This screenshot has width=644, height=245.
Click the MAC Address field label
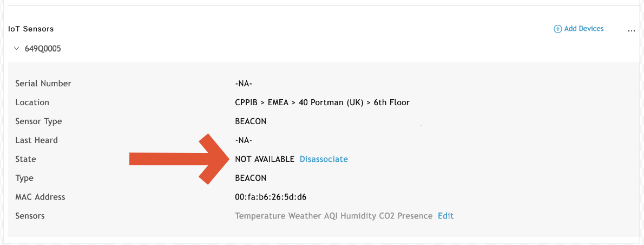point(40,197)
